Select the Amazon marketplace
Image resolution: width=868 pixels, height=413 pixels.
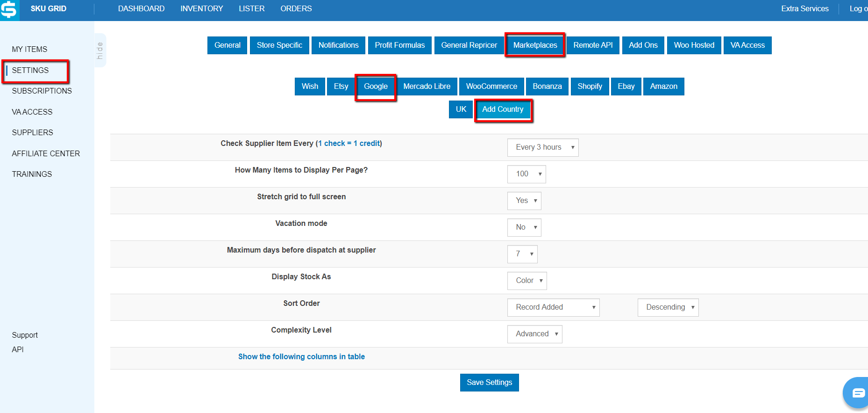664,87
